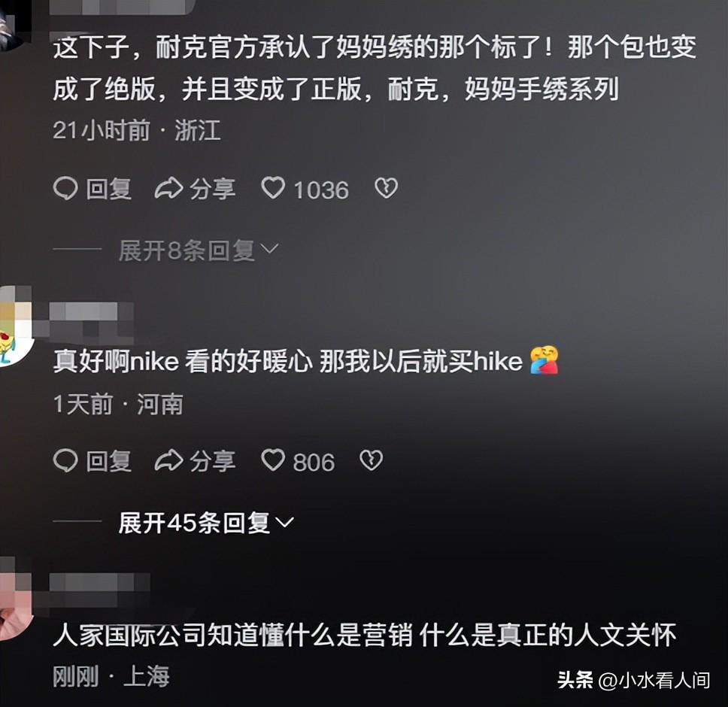This screenshot has height=707, width=728.
Task: Expand 展开45条回复 replies
Action: pyautogui.click(x=206, y=523)
